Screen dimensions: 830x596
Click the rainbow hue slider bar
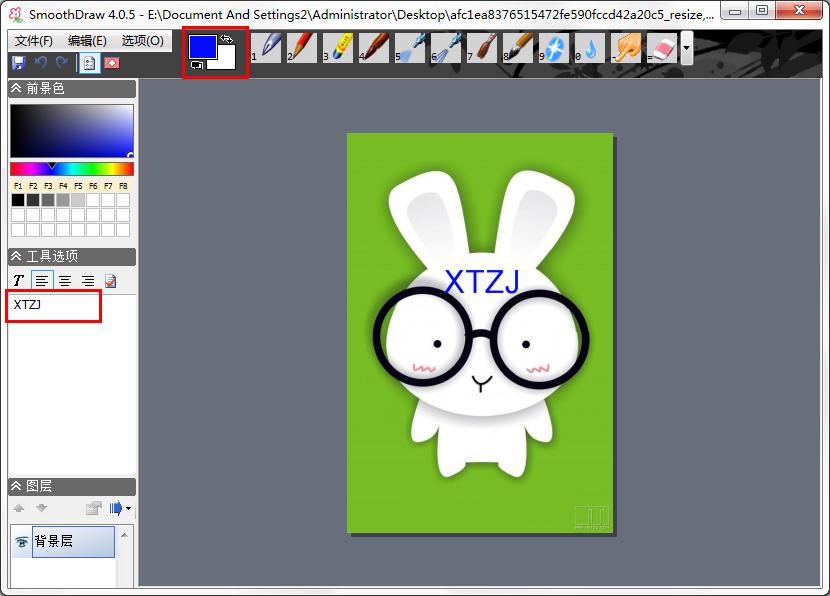(72, 169)
